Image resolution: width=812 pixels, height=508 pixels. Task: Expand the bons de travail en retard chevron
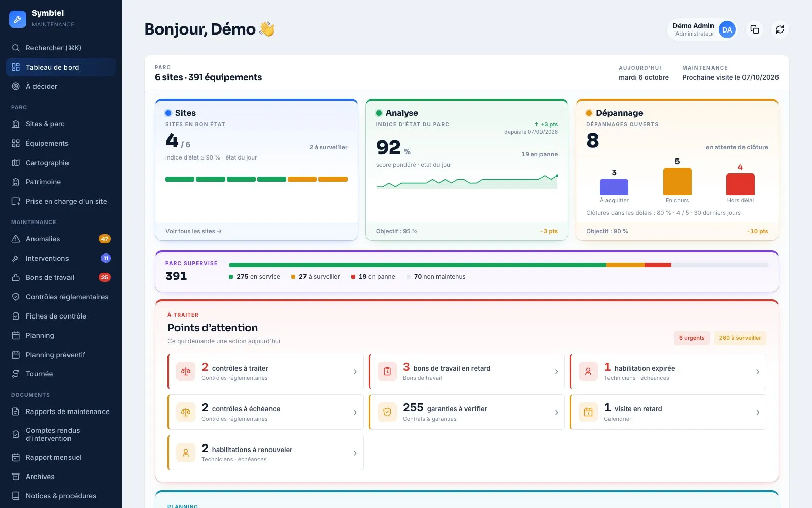click(556, 372)
